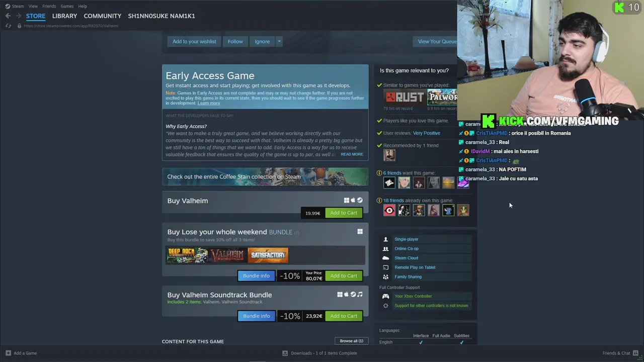The width and height of the screenshot is (644, 362).
Task: Click the friend avatar under Recommended by 1 friend
Action: [x=389, y=155]
